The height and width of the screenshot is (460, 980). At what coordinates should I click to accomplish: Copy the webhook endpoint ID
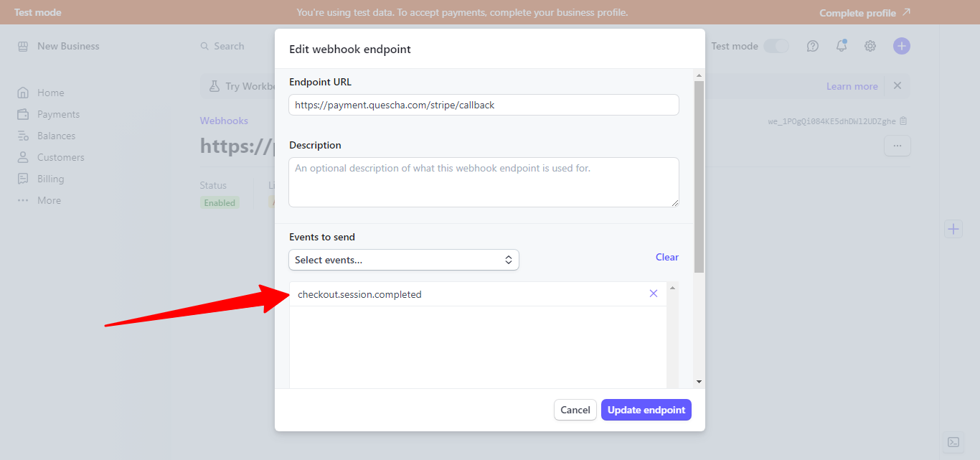click(x=903, y=121)
